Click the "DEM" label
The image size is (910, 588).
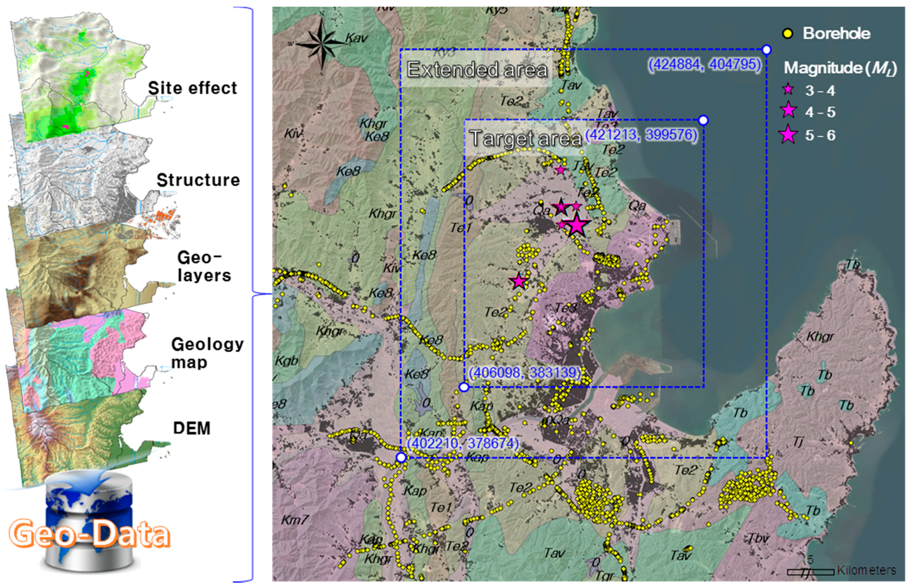point(192,428)
